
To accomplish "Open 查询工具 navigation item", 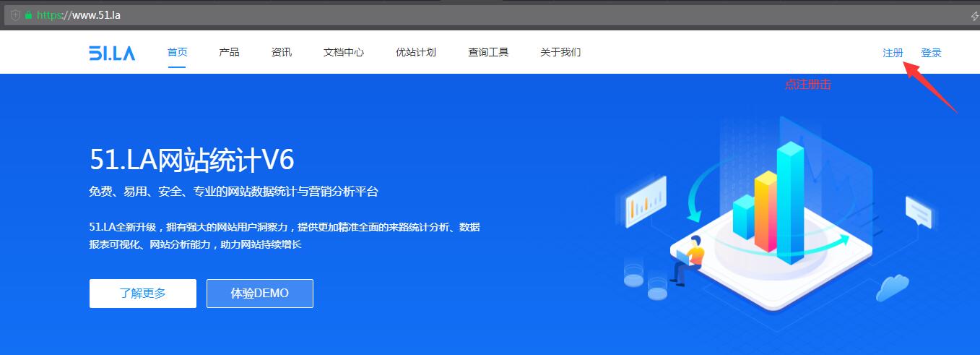I will [x=488, y=52].
